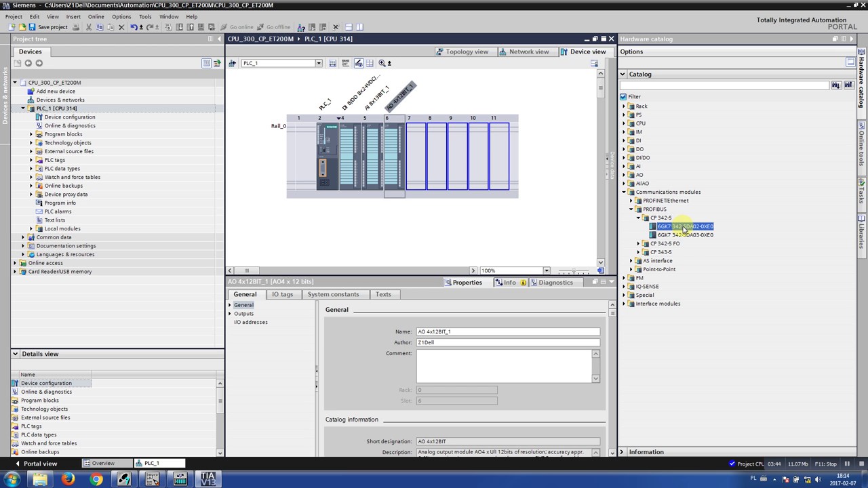Click the Save project button
Image resolution: width=868 pixels, height=488 pixels.
pyautogui.click(x=48, y=27)
